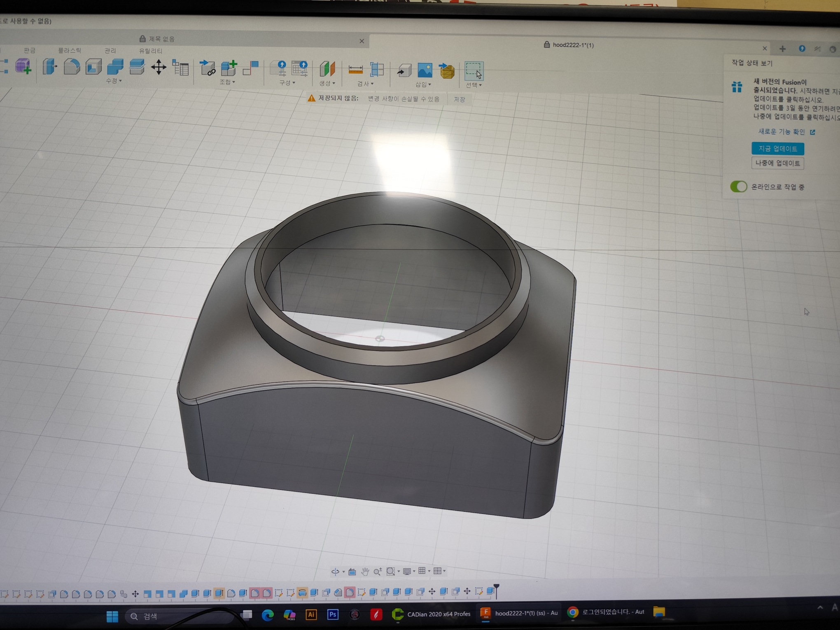Click the job status update icon
Image resolution: width=840 pixels, height=630 pixels.
click(x=802, y=49)
